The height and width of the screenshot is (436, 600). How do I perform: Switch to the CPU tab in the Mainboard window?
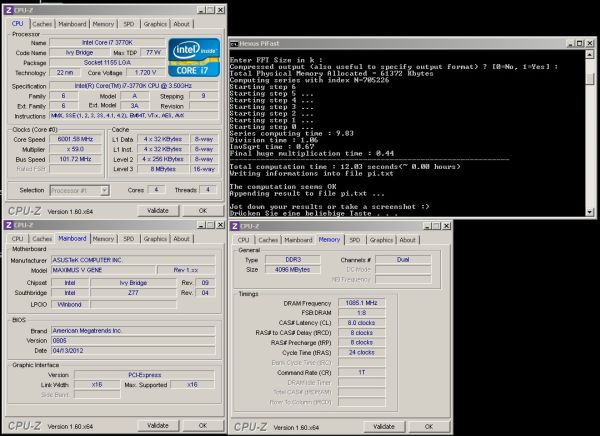pyautogui.click(x=17, y=238)
